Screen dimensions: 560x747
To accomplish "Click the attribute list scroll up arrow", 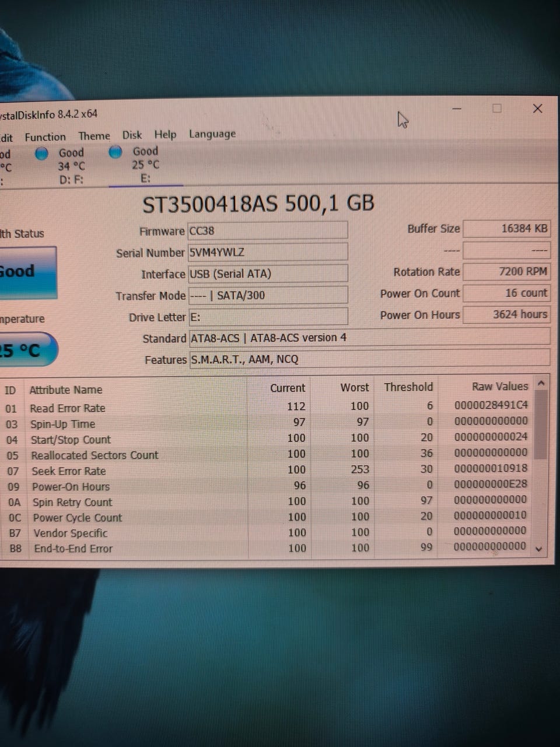I will tap(541, 383).
